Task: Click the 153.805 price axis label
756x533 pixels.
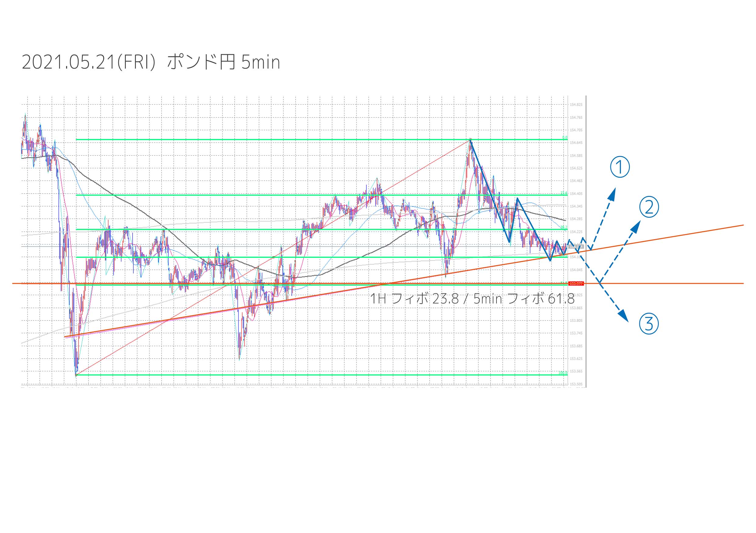Action: (576, 321)
